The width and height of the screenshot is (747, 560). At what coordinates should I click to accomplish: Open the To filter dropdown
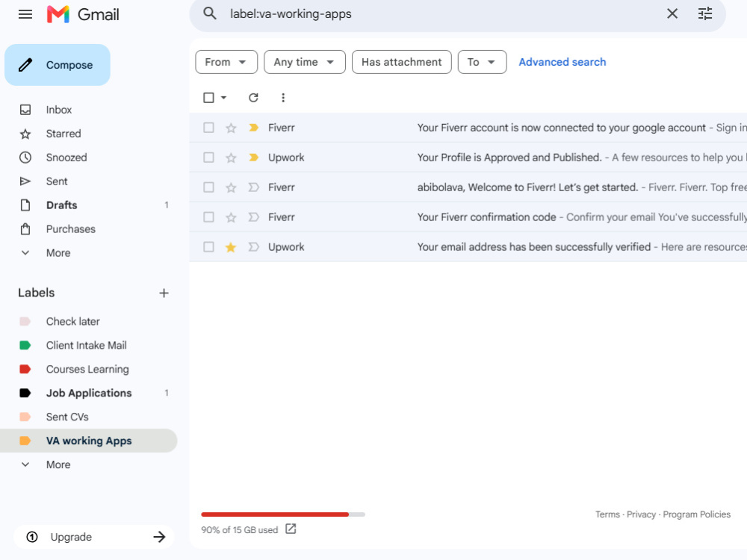(482, 62)
